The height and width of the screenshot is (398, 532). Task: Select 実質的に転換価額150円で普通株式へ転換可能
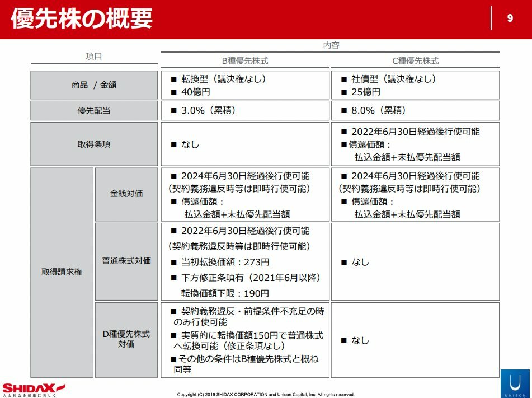point(248,340)
